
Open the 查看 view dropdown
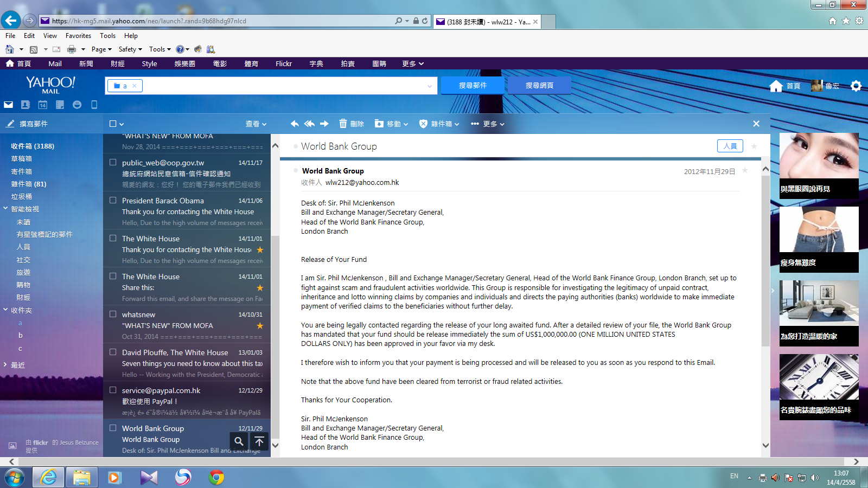(256, 124)
